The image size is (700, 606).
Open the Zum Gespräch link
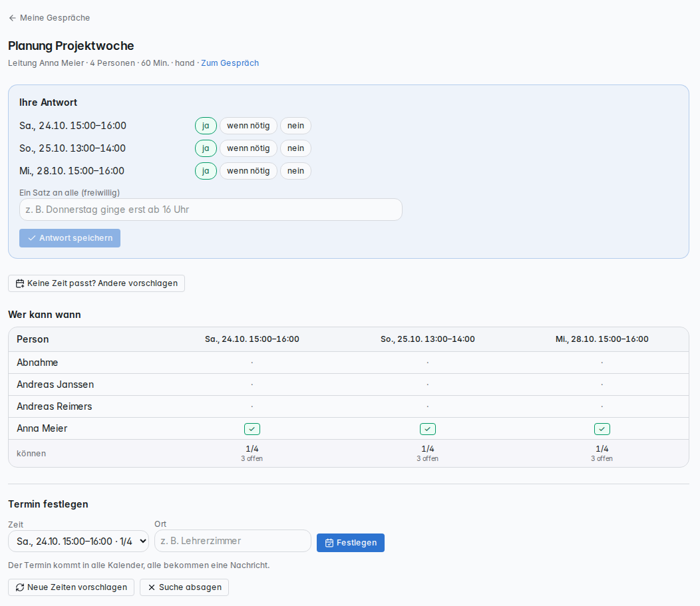tap(230, 63)
